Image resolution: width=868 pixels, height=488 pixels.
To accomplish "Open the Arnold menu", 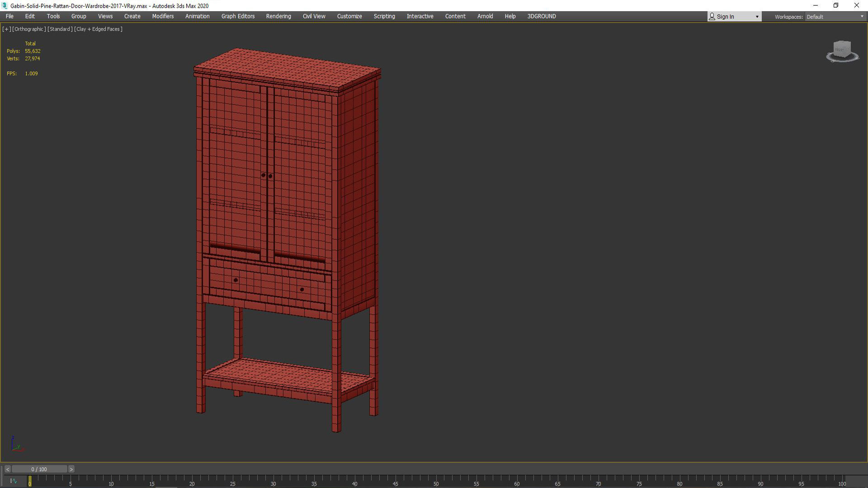I will coord(485,16).
